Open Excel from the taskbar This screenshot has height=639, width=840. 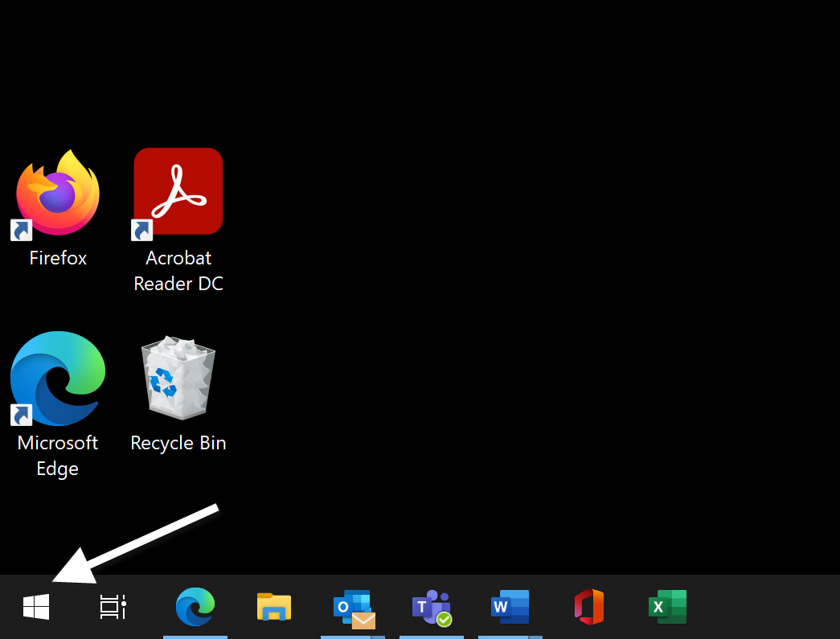(x=667, y=606)
